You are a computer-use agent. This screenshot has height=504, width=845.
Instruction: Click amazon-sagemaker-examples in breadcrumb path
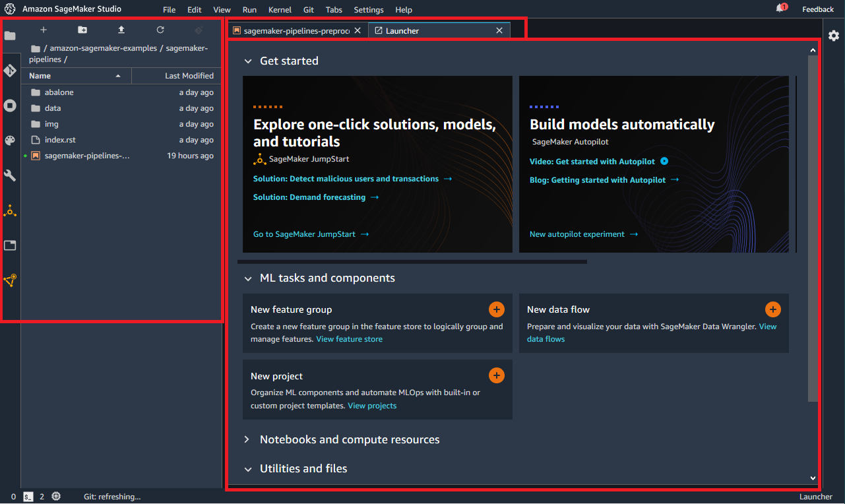point(104,48)
